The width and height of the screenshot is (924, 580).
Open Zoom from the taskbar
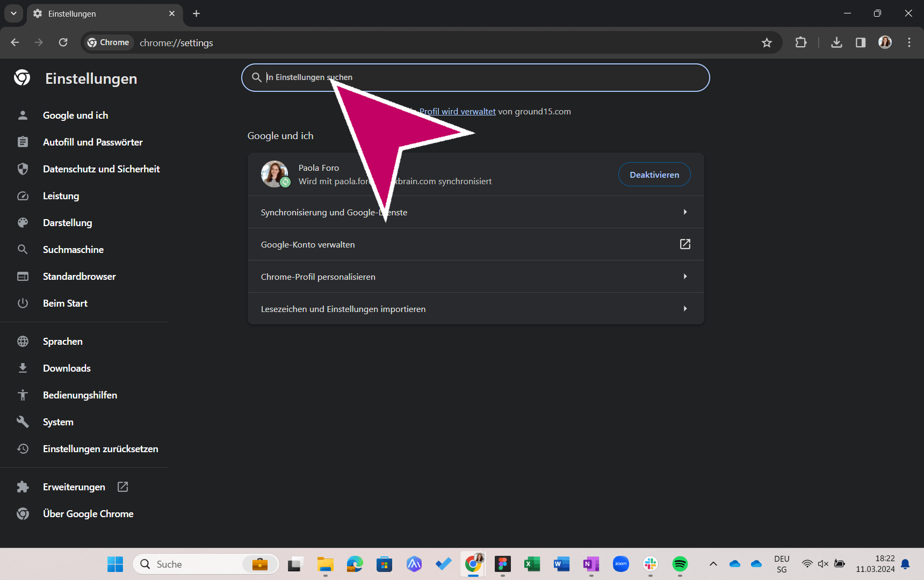621,564
